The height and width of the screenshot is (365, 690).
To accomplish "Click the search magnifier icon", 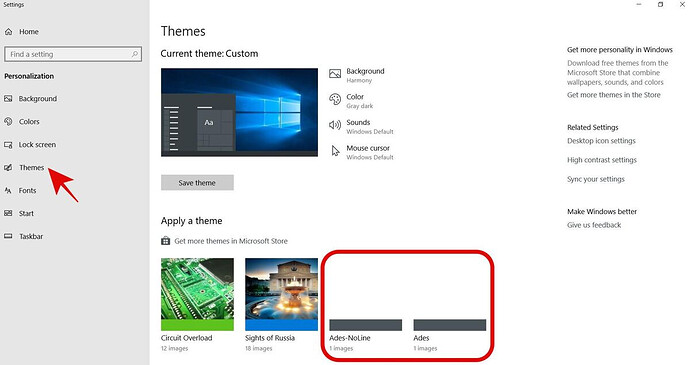I will pos(135,54).
